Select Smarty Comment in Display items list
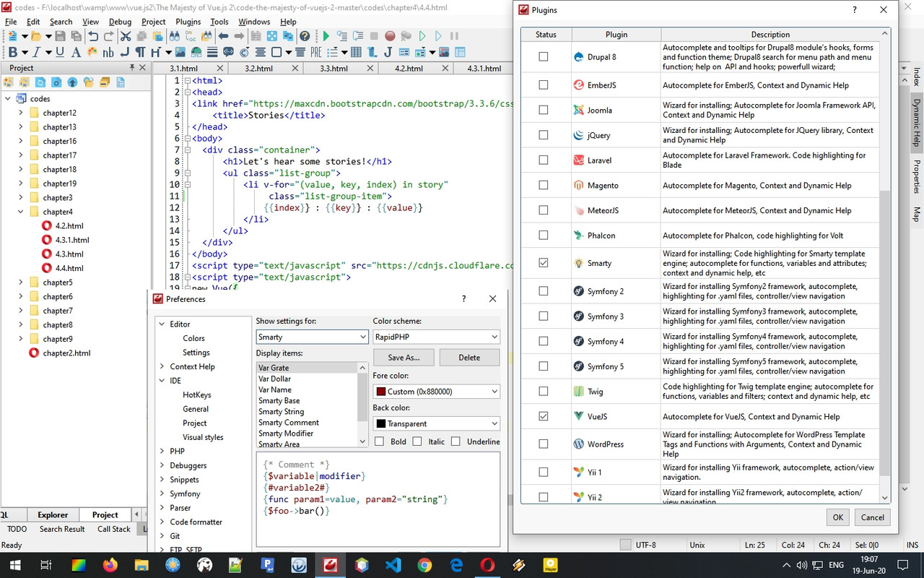Screen dimensions: 924x578 click(289, 423)
